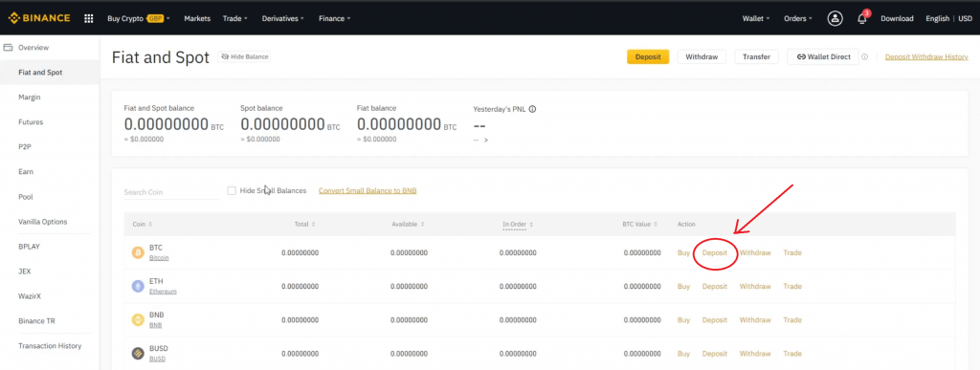
Task: Select P2P in the sidebar
Action: (x=25, y=147)
